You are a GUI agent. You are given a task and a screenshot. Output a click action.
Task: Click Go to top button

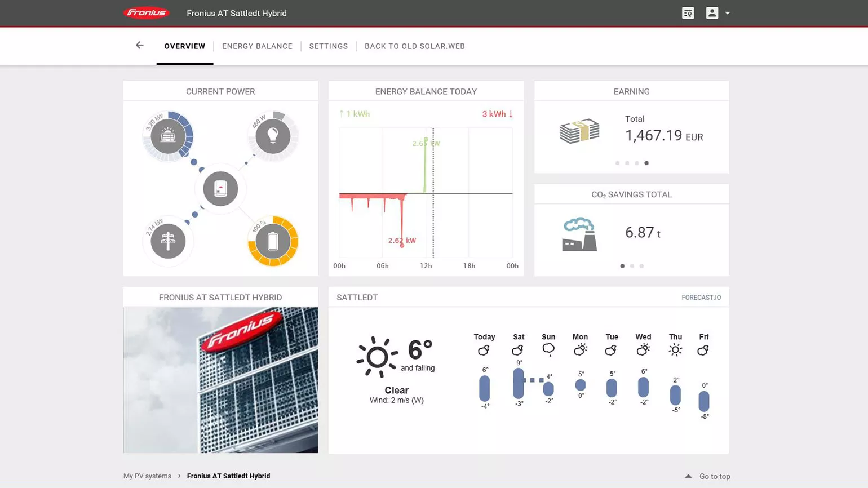(x=707, y=476)
